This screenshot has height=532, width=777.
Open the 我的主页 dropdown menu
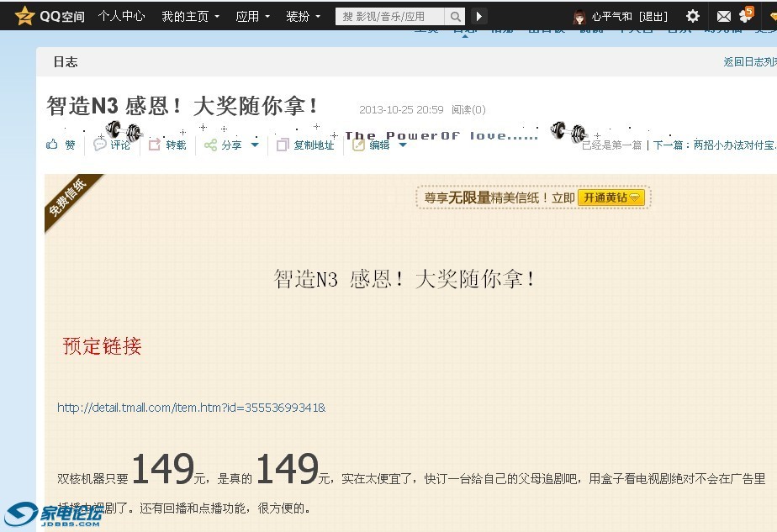[x=190, y=16]
